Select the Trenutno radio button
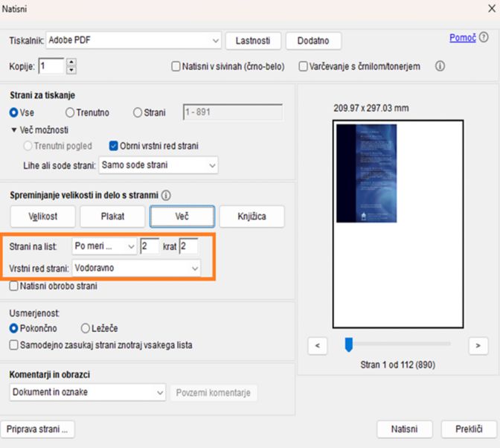The width and height of the screenshot is (500, 448). (70, 112)
